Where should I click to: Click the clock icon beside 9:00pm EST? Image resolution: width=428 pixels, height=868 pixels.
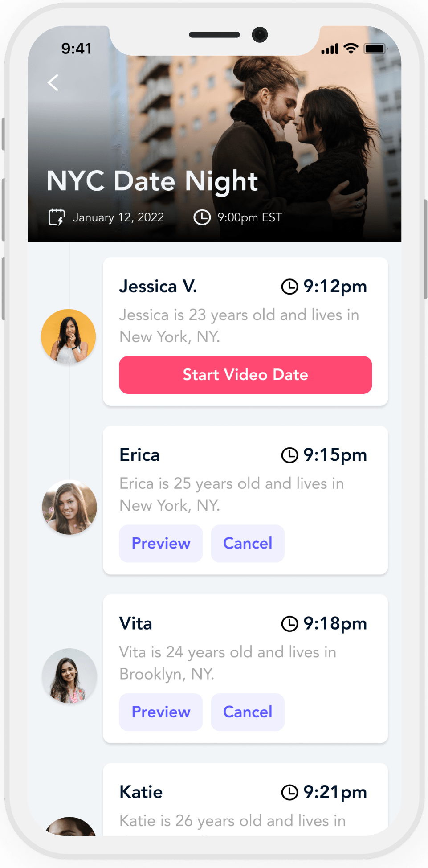(x=202, y=217)
